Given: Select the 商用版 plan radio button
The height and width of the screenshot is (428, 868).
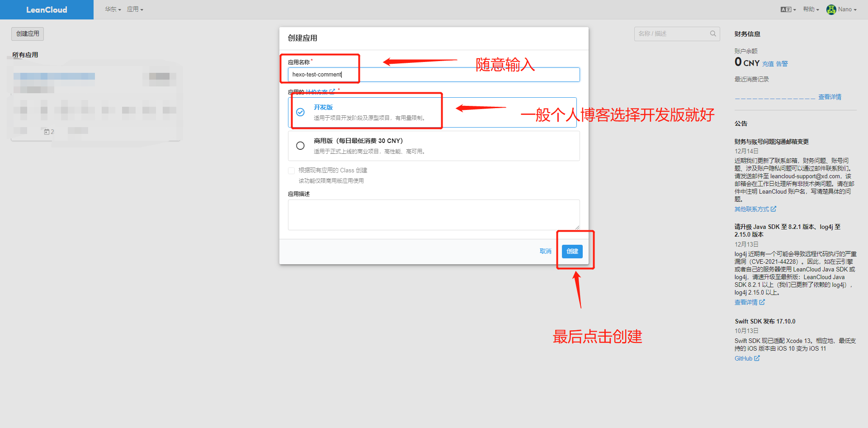Looking at the screenshot, I should pos(300,146).
